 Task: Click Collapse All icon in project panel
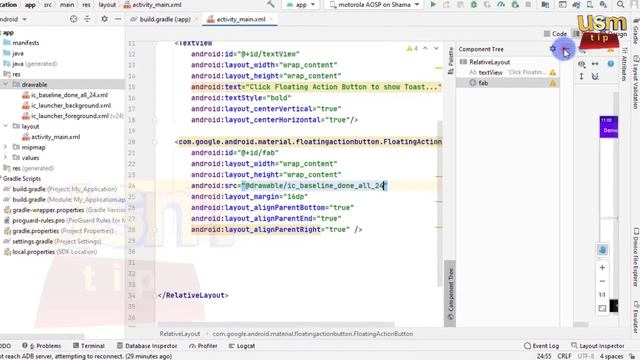point(87,19)
